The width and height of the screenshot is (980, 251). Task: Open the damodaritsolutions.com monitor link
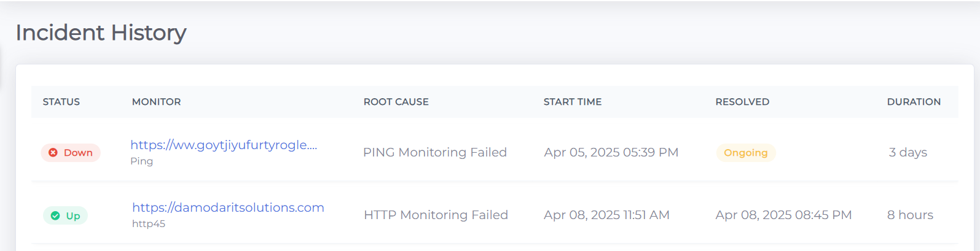tap(228, 208)
